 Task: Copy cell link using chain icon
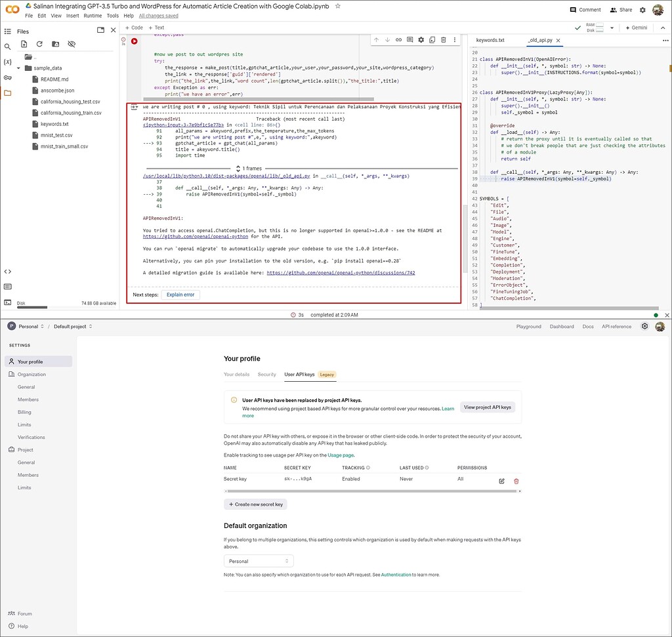point(398,39)
